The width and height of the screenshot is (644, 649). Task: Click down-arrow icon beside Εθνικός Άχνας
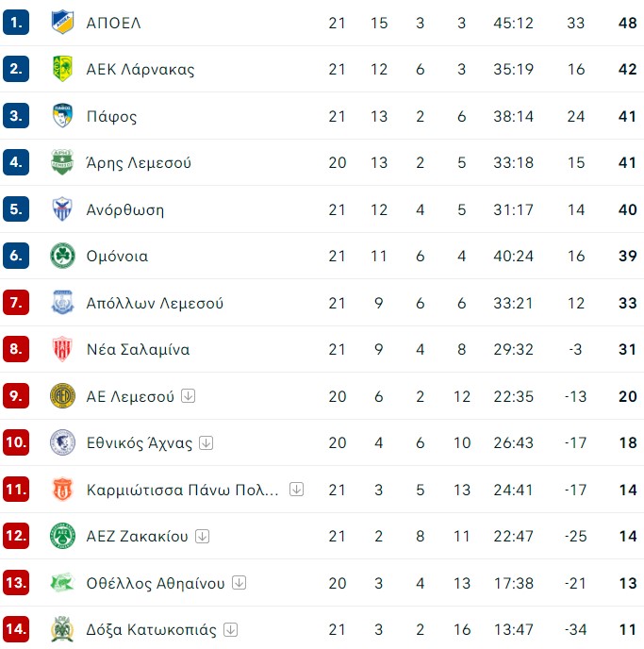206,442
